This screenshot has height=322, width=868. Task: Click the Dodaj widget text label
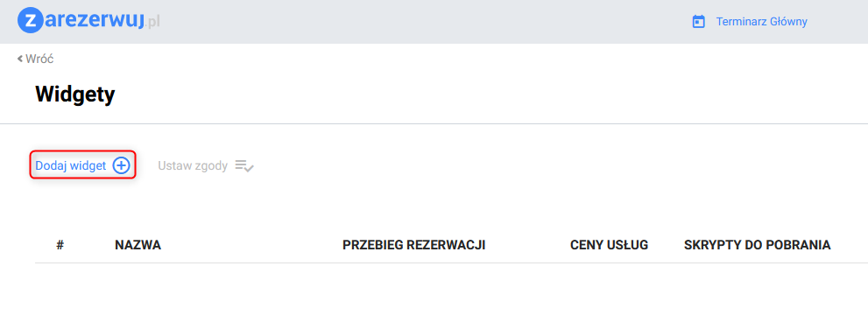[70, 165]
